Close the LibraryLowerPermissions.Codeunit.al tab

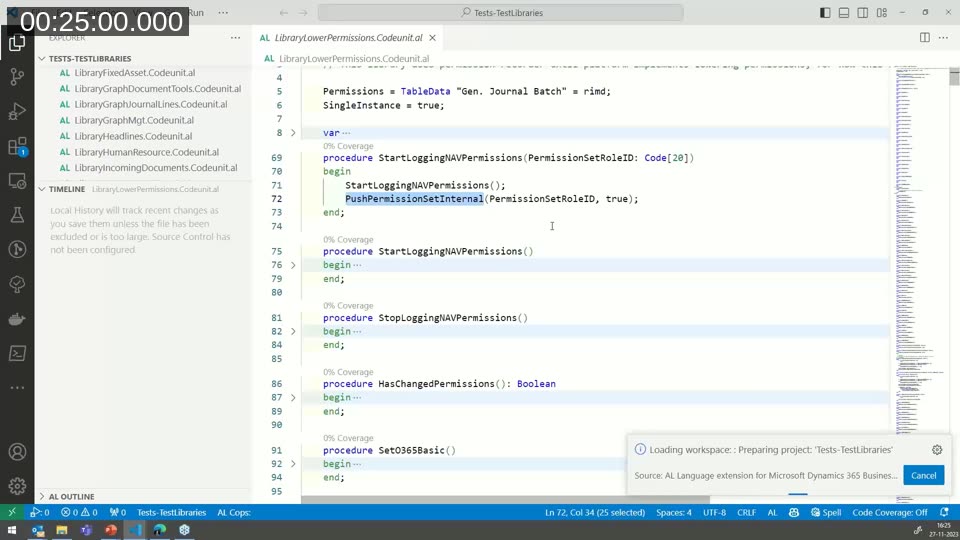(433, 38)
